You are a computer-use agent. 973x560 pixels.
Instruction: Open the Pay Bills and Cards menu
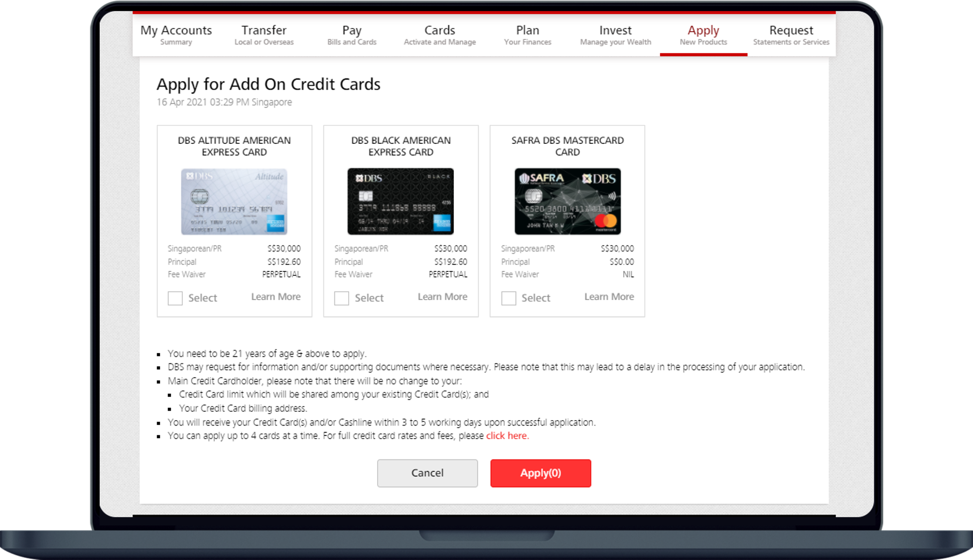352,35
